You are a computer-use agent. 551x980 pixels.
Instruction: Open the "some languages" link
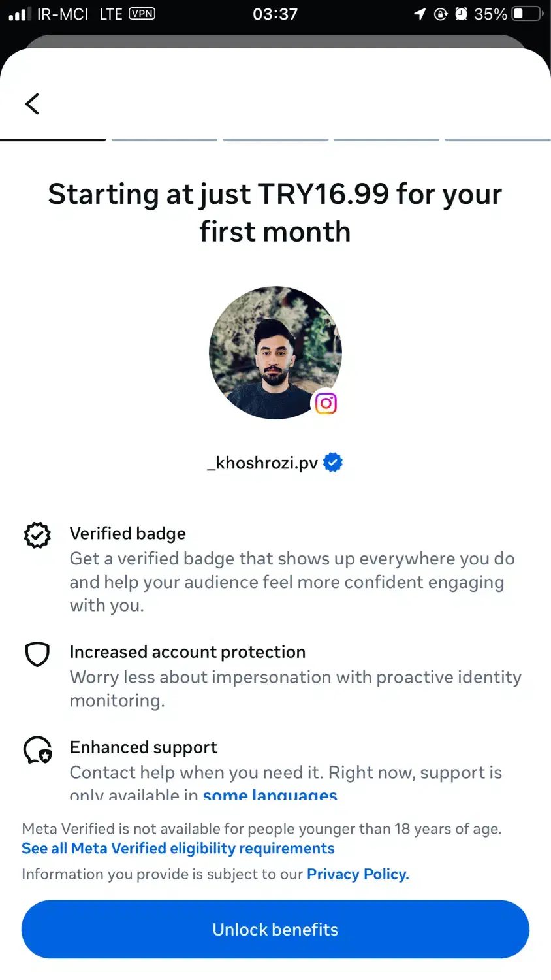[270, 794]
